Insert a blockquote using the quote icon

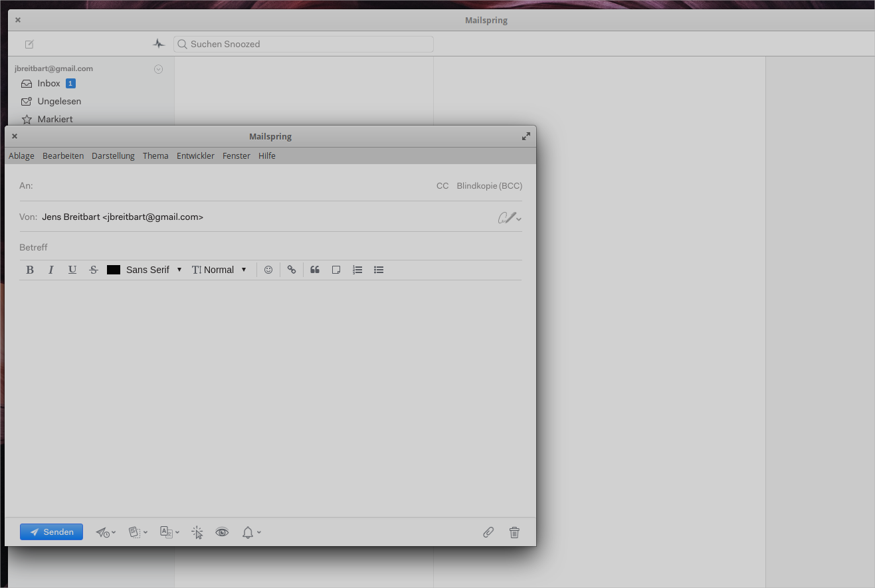[x=314, y=269]
